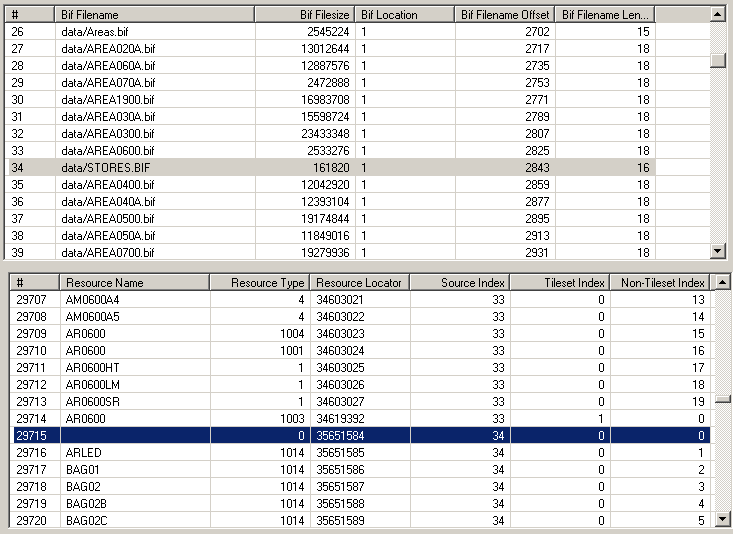This screenshot has height=534, width=733.
Task: Select the data/AREA0600.bif row
Action: (330, 151)
